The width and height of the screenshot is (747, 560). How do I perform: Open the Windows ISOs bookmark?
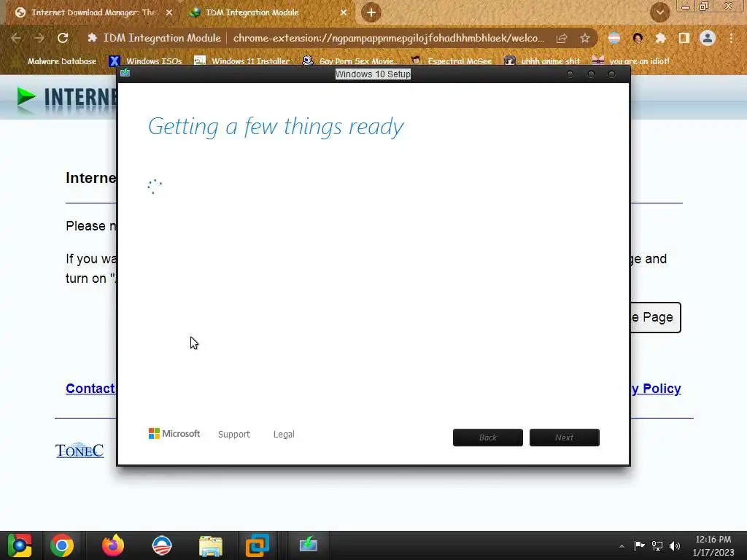pos(146,61)
